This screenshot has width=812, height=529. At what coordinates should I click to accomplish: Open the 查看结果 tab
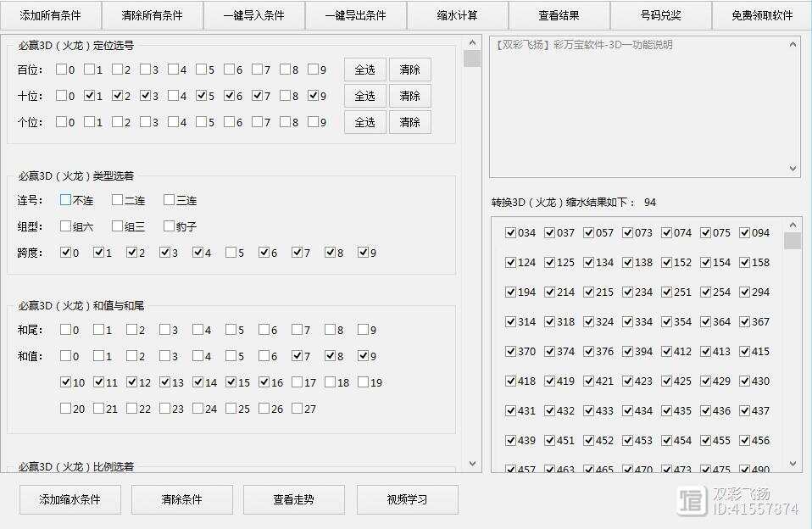[559, 15]
